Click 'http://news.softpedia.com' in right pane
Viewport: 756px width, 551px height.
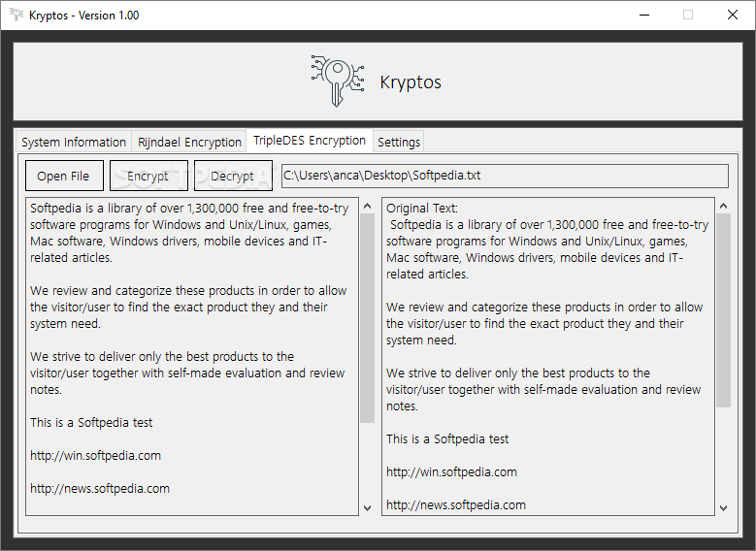click(x=456, y=504)
